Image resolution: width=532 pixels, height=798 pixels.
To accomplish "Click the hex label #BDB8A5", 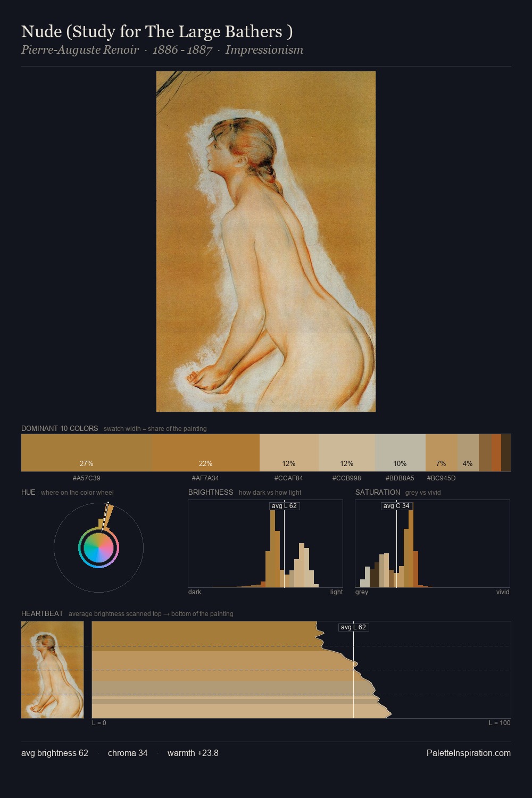I will (400, 478).
